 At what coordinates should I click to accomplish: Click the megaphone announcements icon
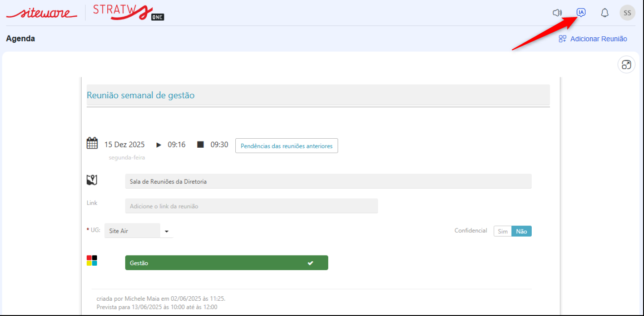tap(557, 13)
